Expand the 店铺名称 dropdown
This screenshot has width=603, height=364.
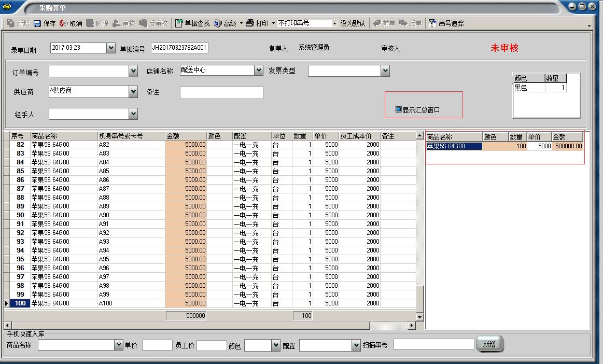(x=258, y=71)
